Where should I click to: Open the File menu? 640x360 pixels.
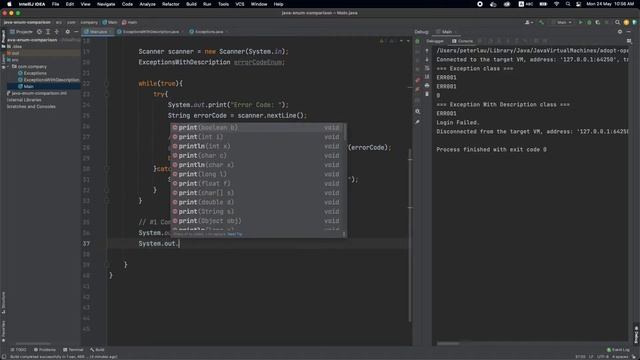click(x=55, y=4)
